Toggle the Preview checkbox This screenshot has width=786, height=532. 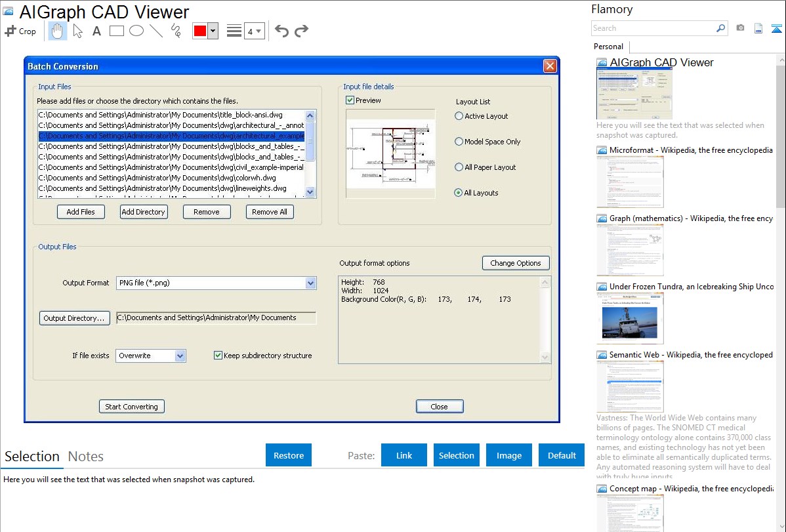tap(350, 100)
